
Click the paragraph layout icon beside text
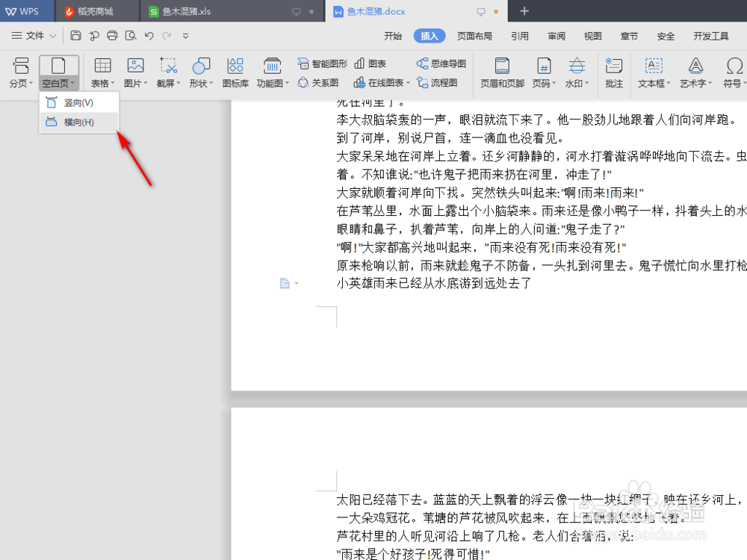(285, 283)
